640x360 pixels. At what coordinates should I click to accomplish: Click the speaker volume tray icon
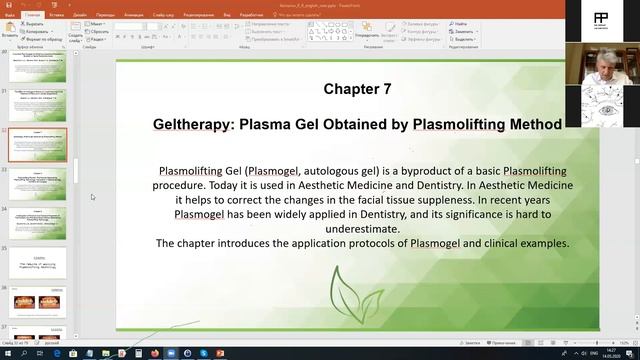pos(584,353)
